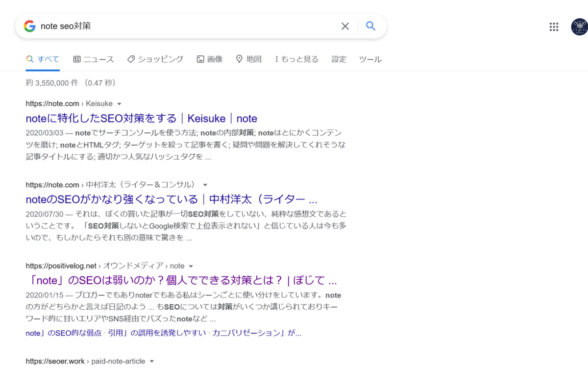This screenshot has height=368, width=588.
Task: Expand the arrow next to seoer.work URL
Action: click(152, 362)
